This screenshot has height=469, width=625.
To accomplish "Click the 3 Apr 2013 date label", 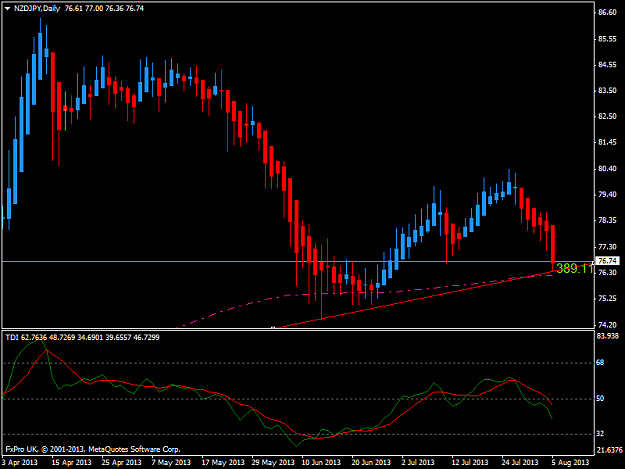I will [x=20, y=462].
